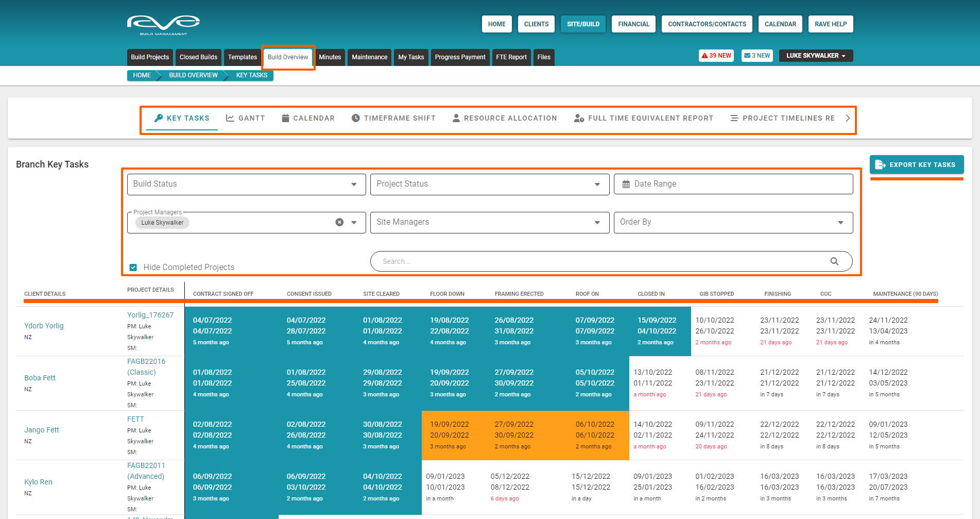Screen dimensions: 980x519
Task: Open the Gantt chart view tab
Action: (x=246, y=118)
